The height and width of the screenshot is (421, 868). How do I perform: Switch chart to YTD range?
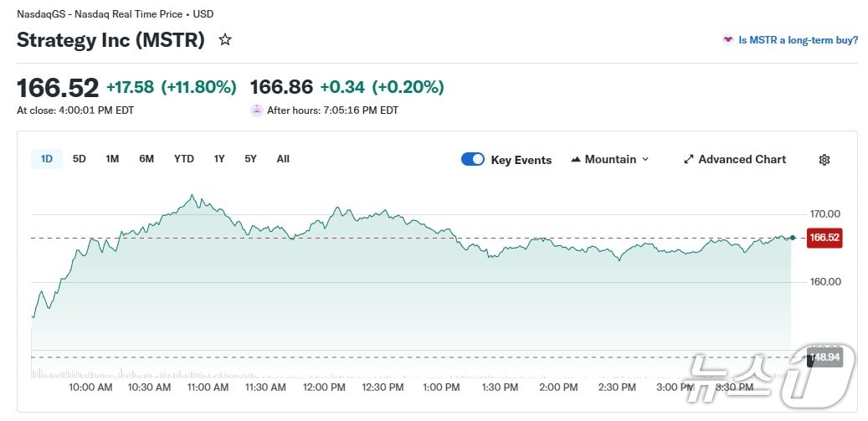pos(184,159)
